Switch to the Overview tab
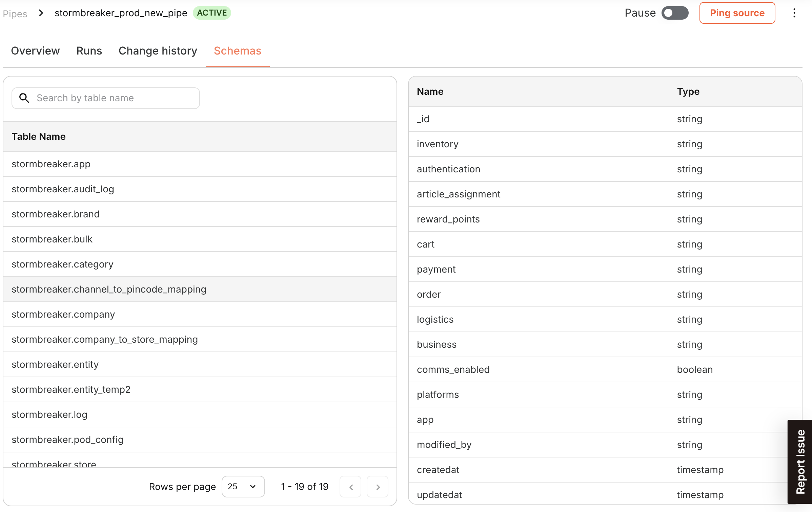 (35, 51)
